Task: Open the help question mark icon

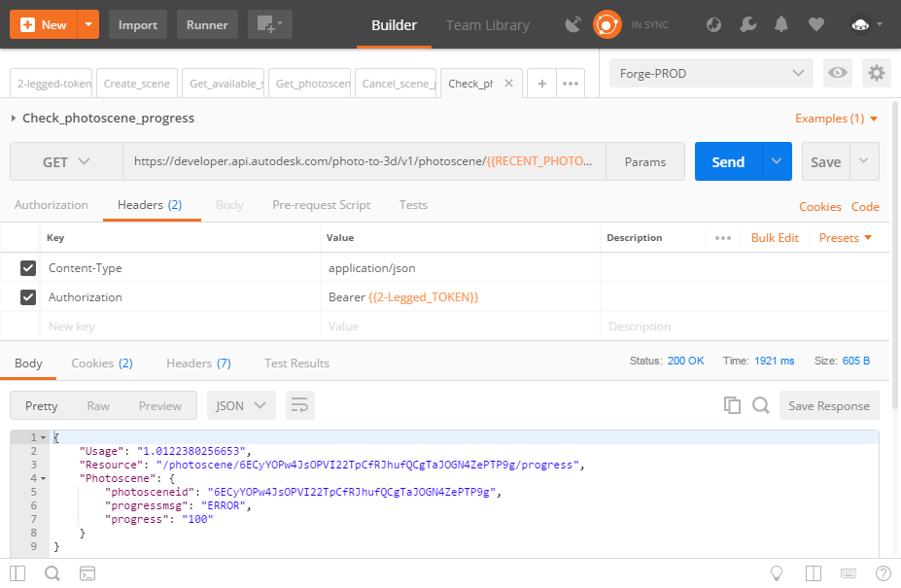Action: (884, 573)
